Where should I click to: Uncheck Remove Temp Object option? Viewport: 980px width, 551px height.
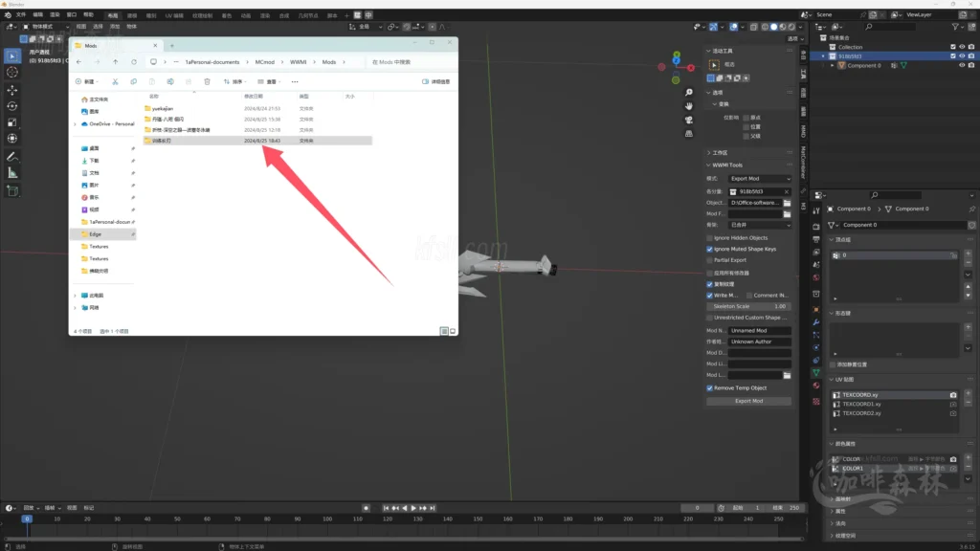point(709,388)
